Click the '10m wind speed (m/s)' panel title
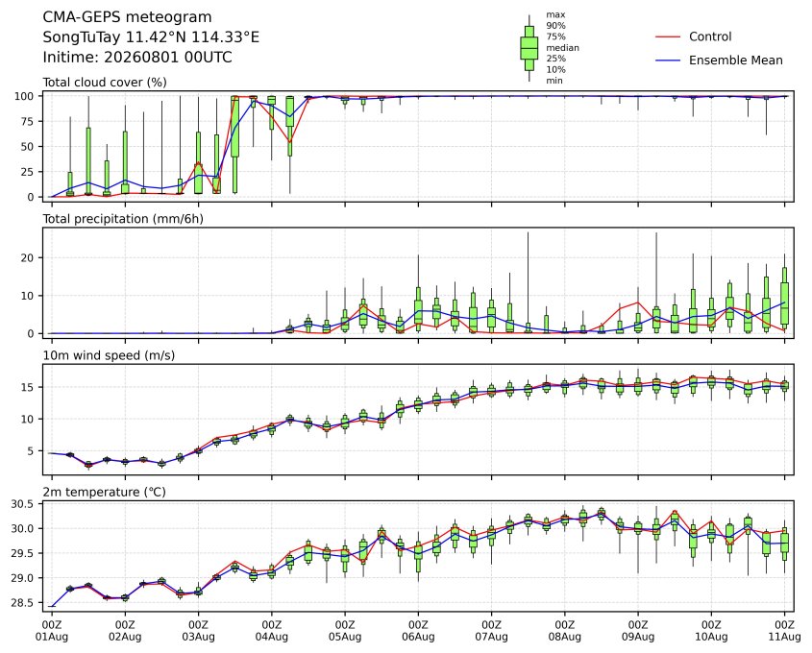 pyautogui.click(x=109, y=355)
